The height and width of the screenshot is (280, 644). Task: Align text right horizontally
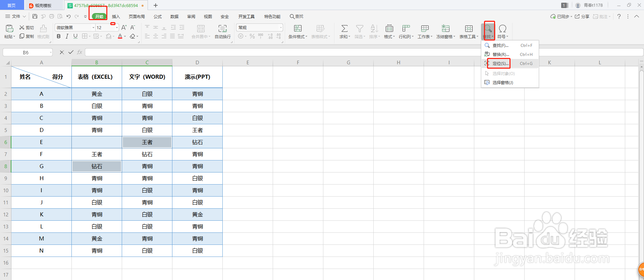click(x=164, y=36)
